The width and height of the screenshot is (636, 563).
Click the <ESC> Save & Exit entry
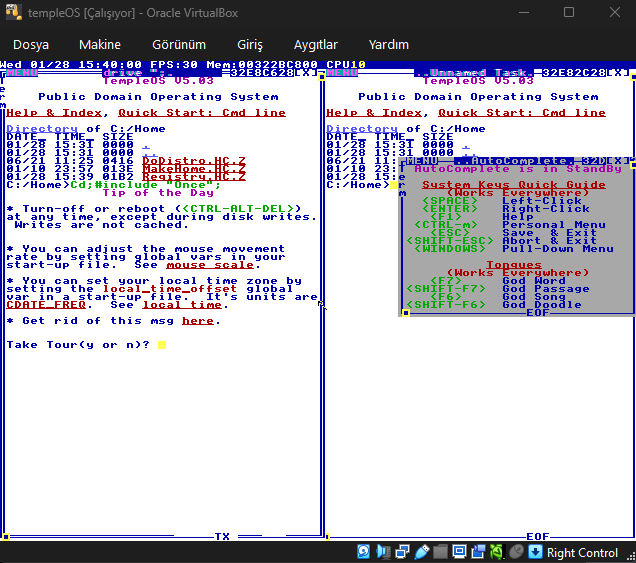[x=450, y=233]
